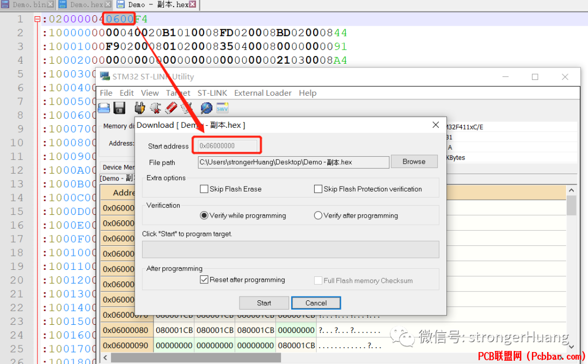The height and width of the screenshot is (364, 588).
Task: Close the Demo - 副本.hex editor tab
Action: coord(192,4)
